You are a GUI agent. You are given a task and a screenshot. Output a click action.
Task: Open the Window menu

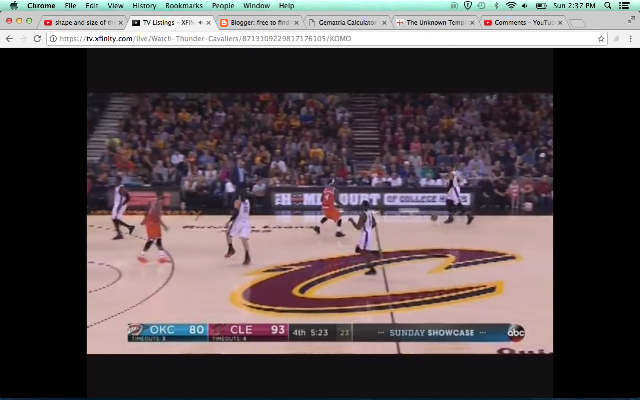pos(256,6)
